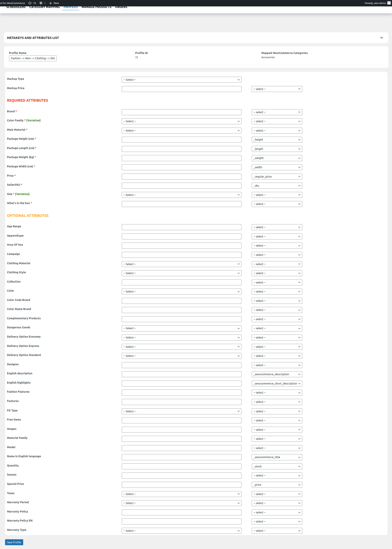This screenshot has width=392, height=549.
Task: Click the Brand text input field
Action: (181, 112)
